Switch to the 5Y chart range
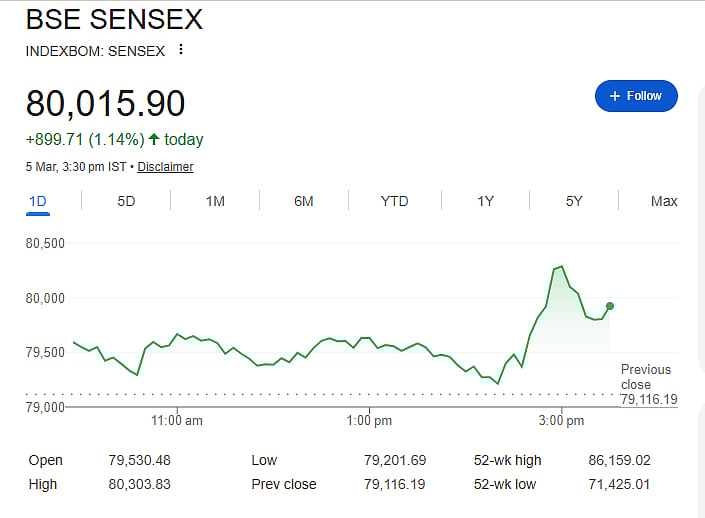This screenshot has width=705, height=518. point(574,201)
